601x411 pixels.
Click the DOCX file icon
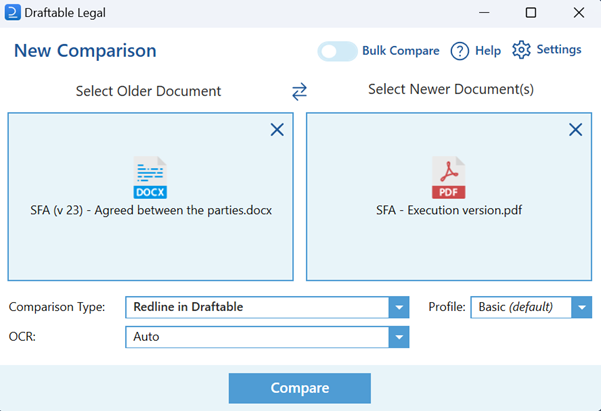tap(150, 177)
